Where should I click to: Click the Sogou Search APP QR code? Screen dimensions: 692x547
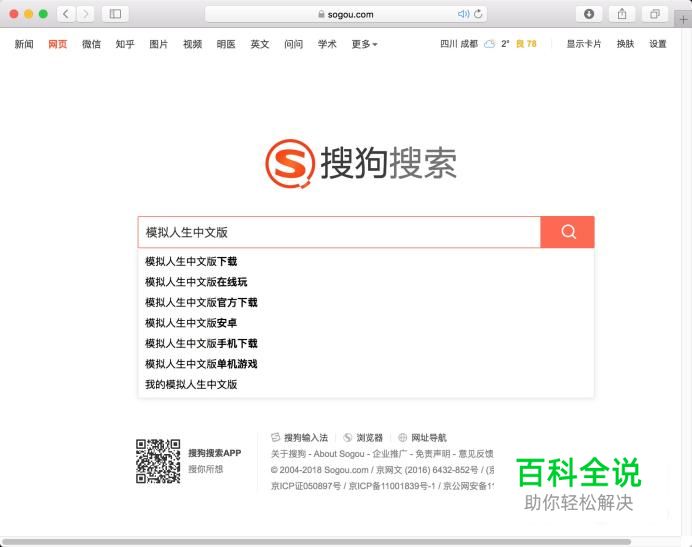[x=158, y=461]
